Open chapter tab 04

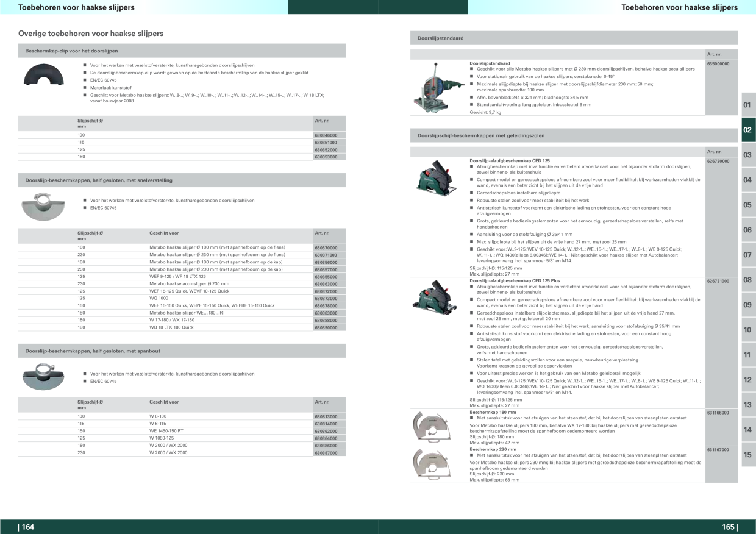[748, 180]
